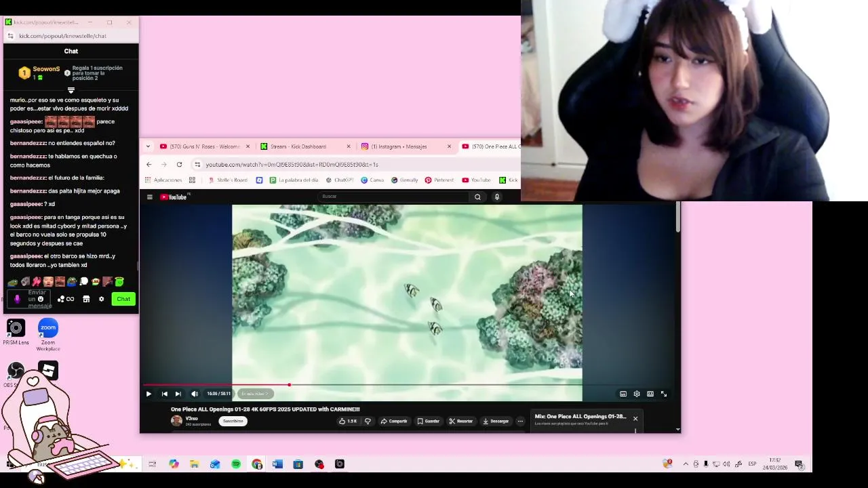868x488 pixels.
Task: Click the Recortar clip button
Action: click(x=461, y=421)
